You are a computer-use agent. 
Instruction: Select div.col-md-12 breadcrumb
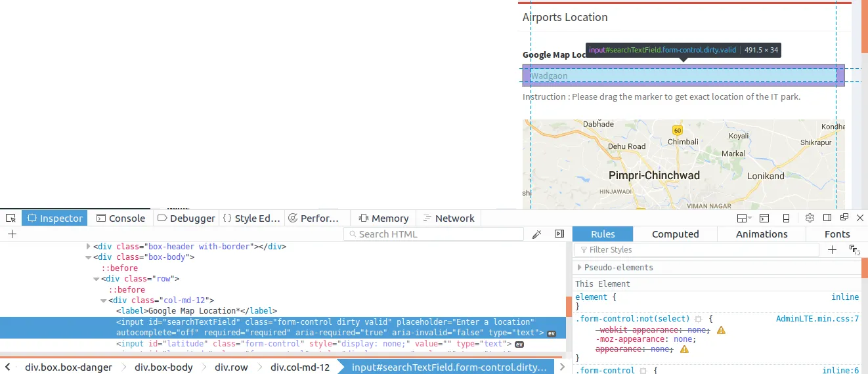[x=300, y=367]
